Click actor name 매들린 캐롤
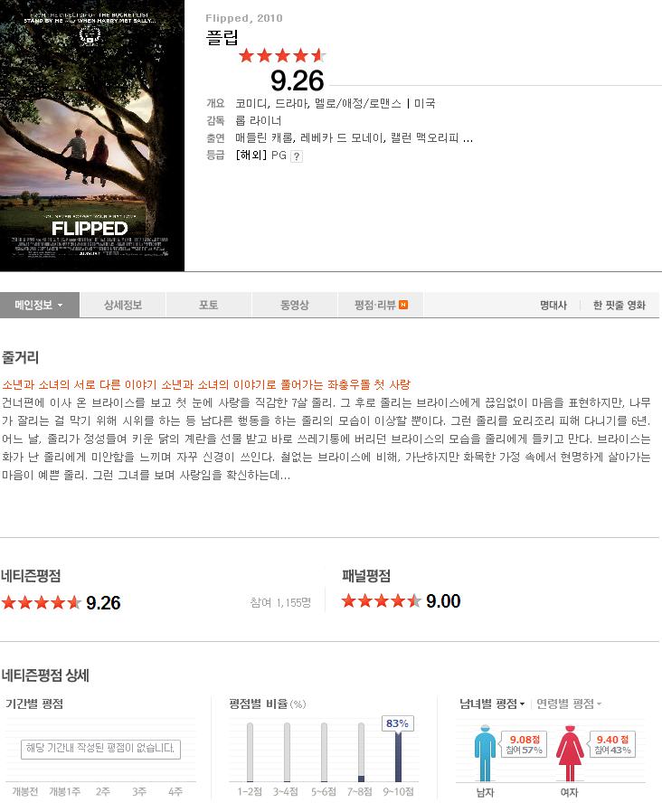 265,137
